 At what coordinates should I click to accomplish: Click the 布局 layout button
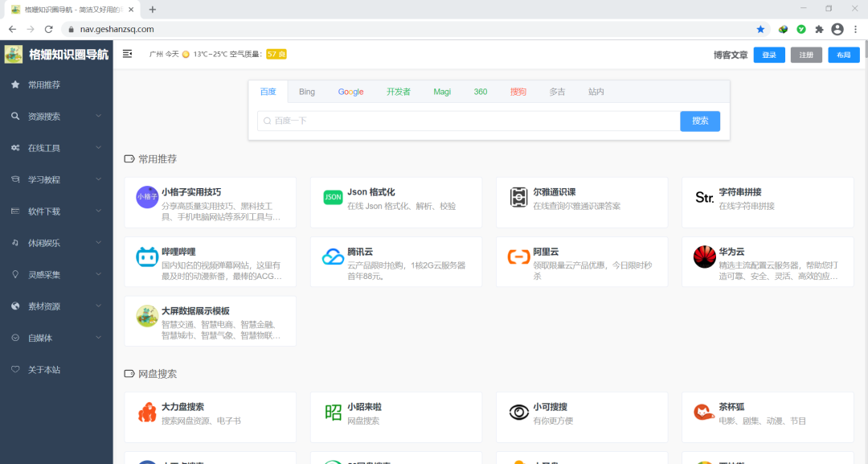(844, 55)
